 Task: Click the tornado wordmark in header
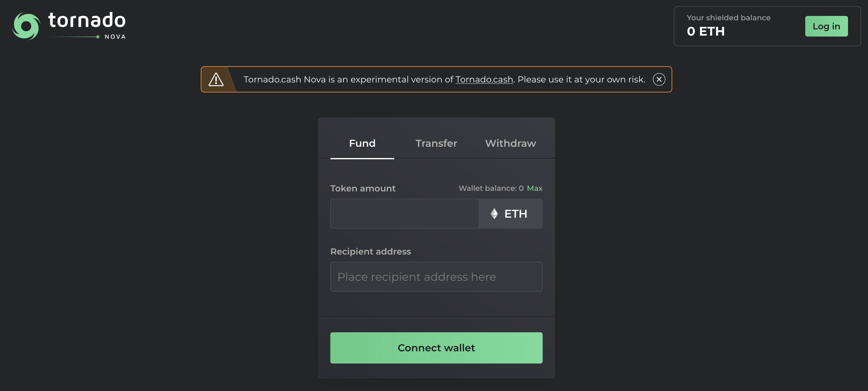87,20
